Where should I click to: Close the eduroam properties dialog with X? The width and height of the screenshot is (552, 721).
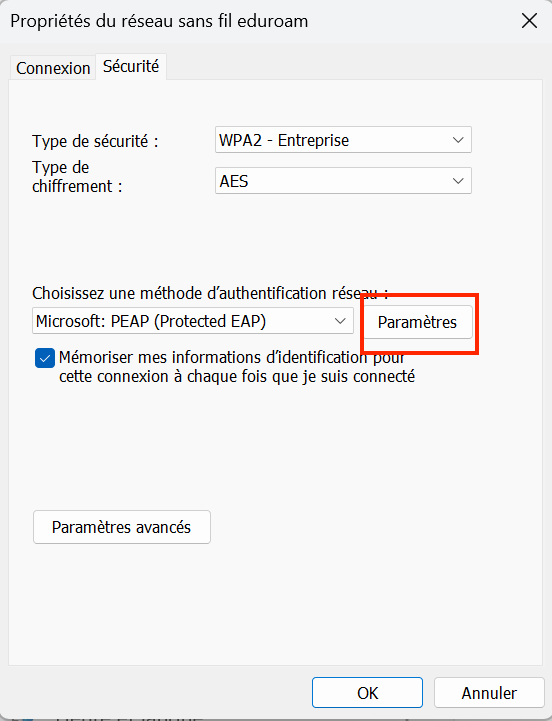pyautogui.click(x=529, y=21)
